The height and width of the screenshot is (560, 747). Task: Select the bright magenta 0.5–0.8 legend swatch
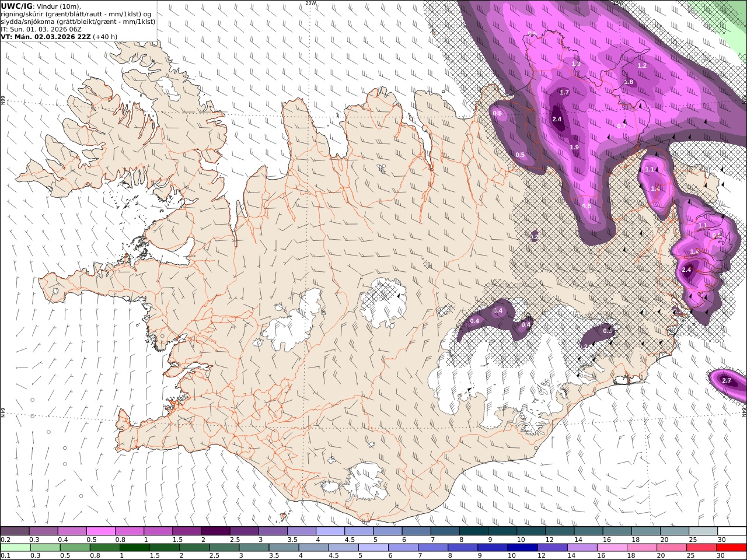(x=101, y=531)
